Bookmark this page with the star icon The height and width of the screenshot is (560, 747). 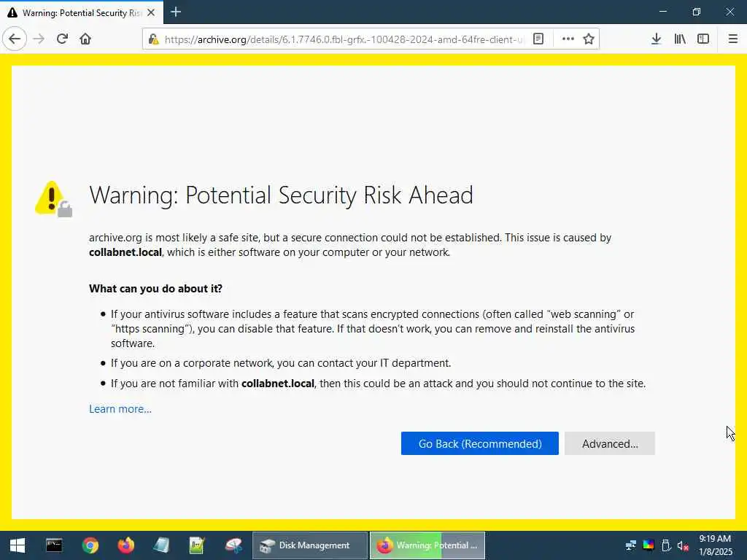click(x=589, y=39)
